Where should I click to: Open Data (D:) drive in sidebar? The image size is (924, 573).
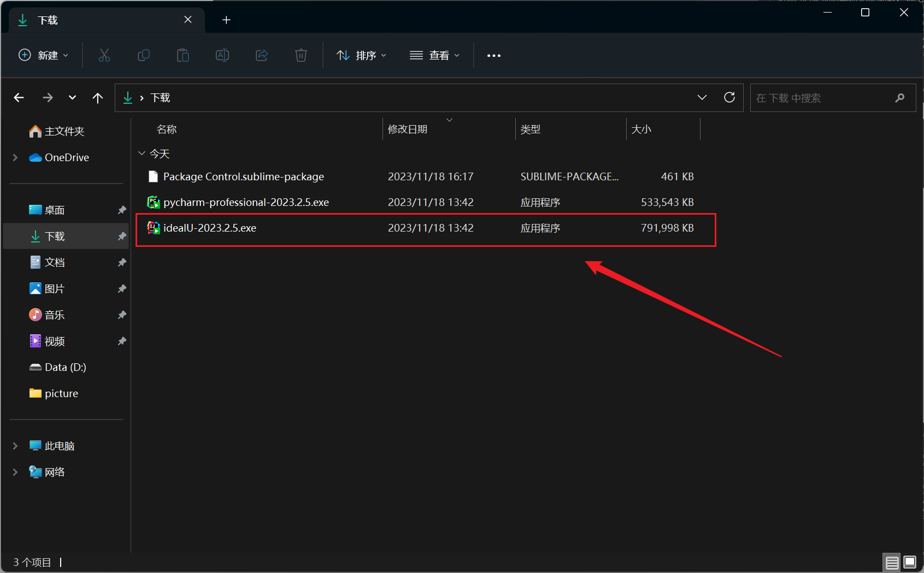coord(57,367)
